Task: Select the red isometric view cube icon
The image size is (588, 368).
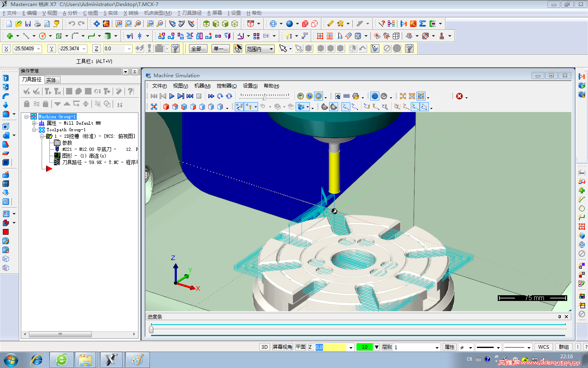Action: [166, 107]
